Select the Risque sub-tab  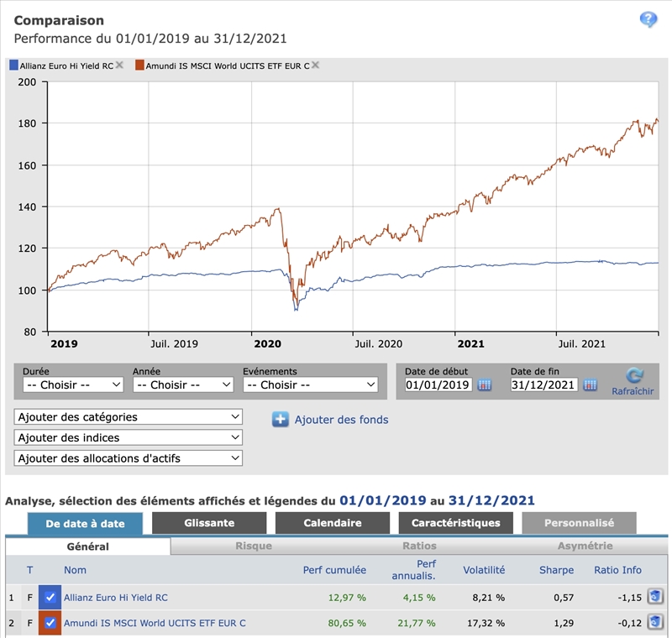(x=253, y=546)
